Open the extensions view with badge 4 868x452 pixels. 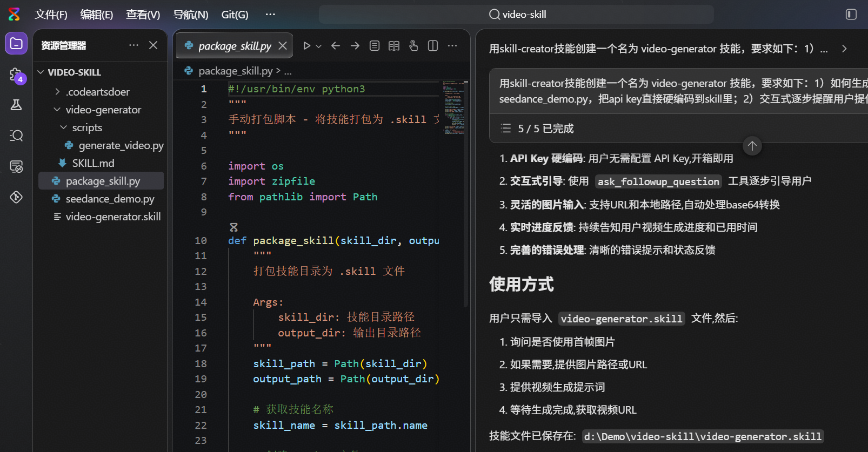coord(16,75)
